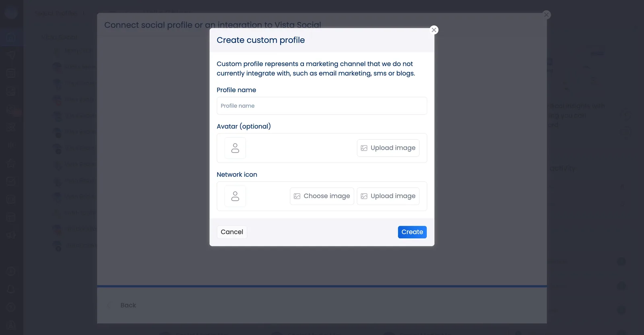Open the megaphone icon in the sidebar
Image resolution: width=644 pixels, height=335 pixels.
coord(11,235)
